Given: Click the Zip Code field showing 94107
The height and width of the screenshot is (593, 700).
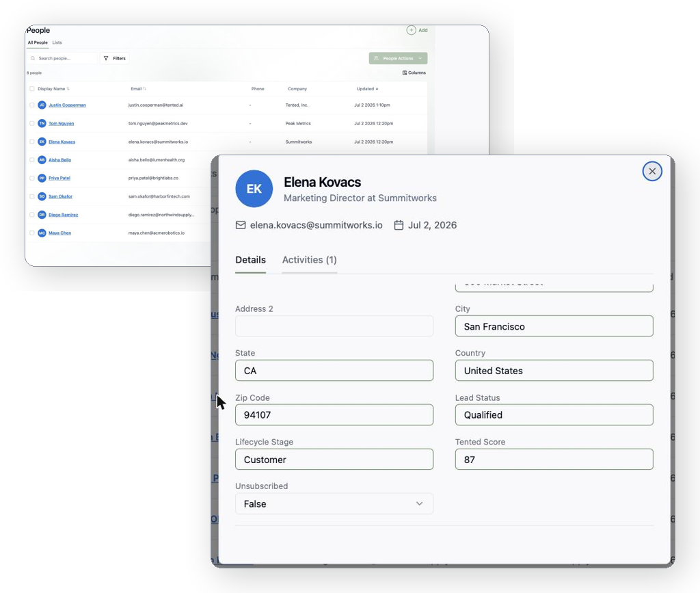Looking at the screenshot, I should [x=334, y=415].
